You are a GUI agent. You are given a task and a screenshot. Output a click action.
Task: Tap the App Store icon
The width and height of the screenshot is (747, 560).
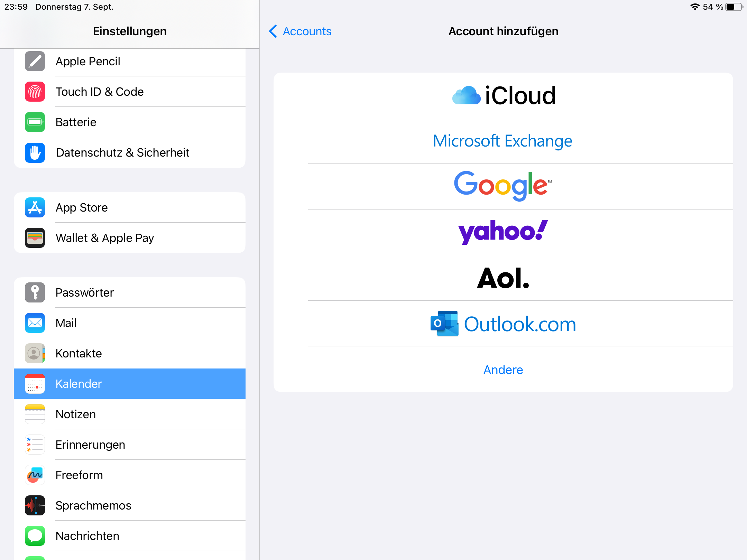(x=35, y=208)
